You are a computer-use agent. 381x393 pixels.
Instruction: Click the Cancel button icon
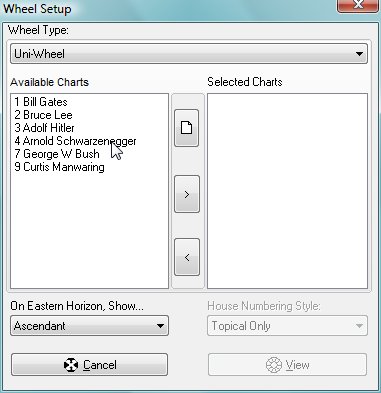71,365
